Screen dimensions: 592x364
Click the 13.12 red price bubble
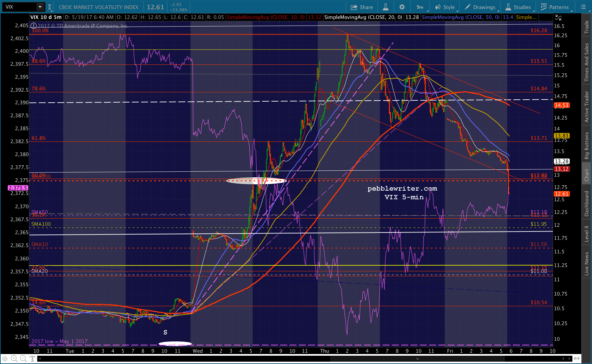[562, 169]
